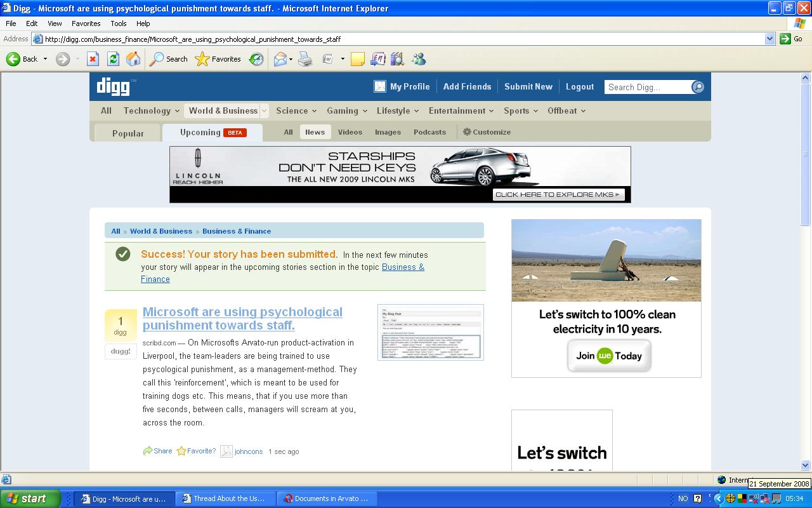Expand the Sports category dropdown
The height and width of the screenshot is (508, 812).
point(535,111)
